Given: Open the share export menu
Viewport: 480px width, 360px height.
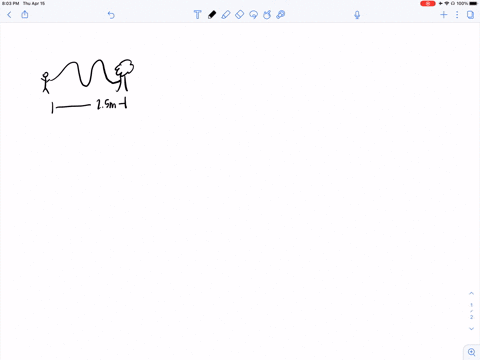Looking at the screenshot, I should coord(25,14).
